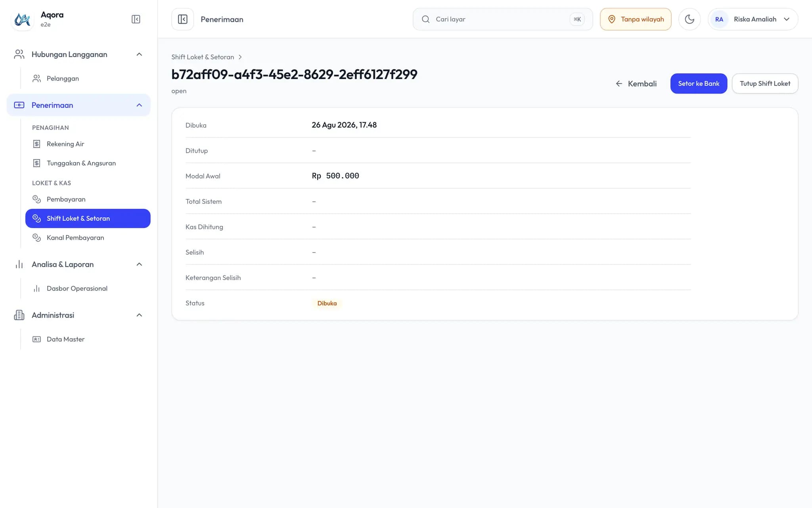Viewport: 812px width, 508px height.
Task: Click the Data Master card icon
Action: pos(36,339)
